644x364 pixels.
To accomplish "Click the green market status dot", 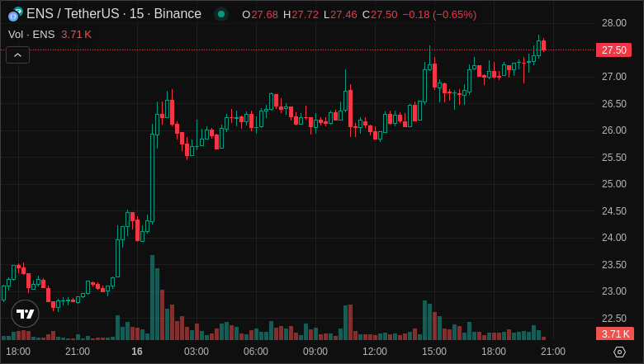I will 221,14.
